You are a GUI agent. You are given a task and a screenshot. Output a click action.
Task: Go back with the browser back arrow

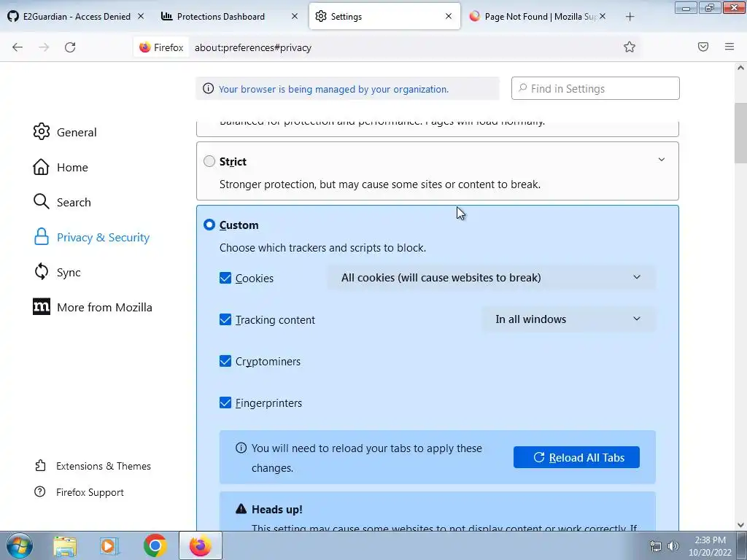[18, 47]
